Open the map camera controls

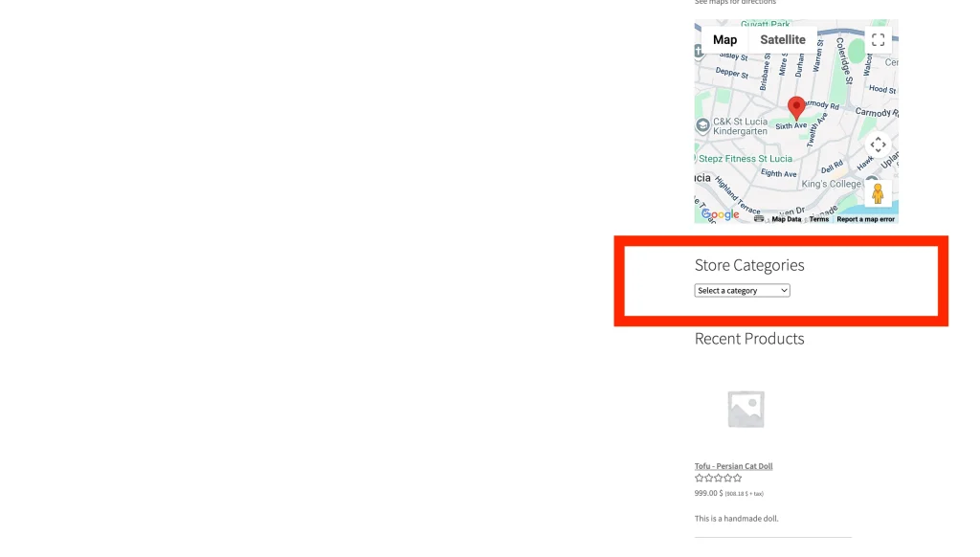(x=878, y=145)
